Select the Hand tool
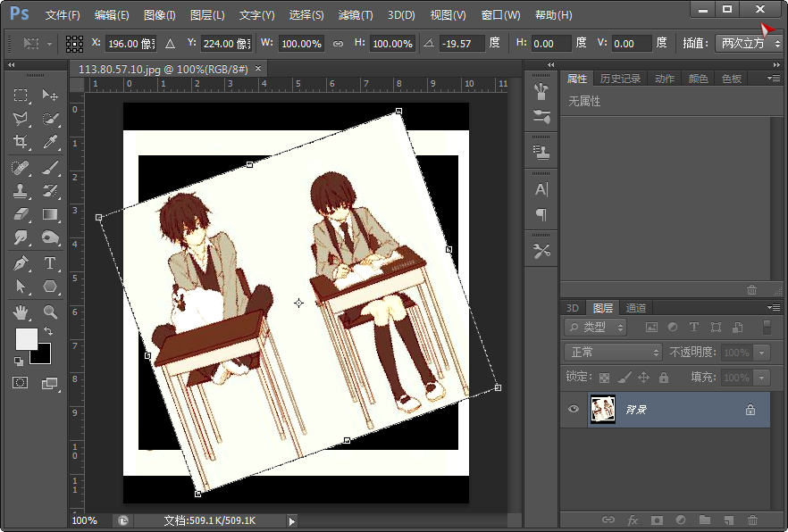The height and width of the screenshot is (532, 788). click(20, 312)
